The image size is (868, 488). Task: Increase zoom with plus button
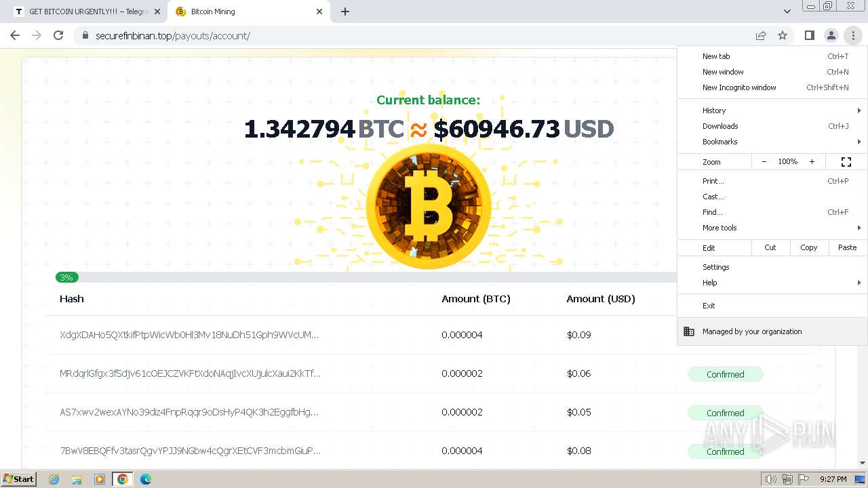point(812,161)
